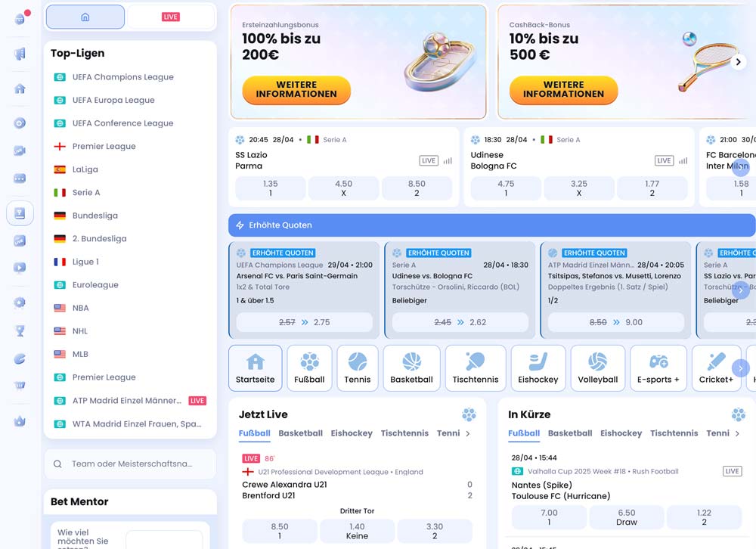Click the crown icon in the left sidebar
The width and height of the screenshot is (756, 549).
click(20, 421)
